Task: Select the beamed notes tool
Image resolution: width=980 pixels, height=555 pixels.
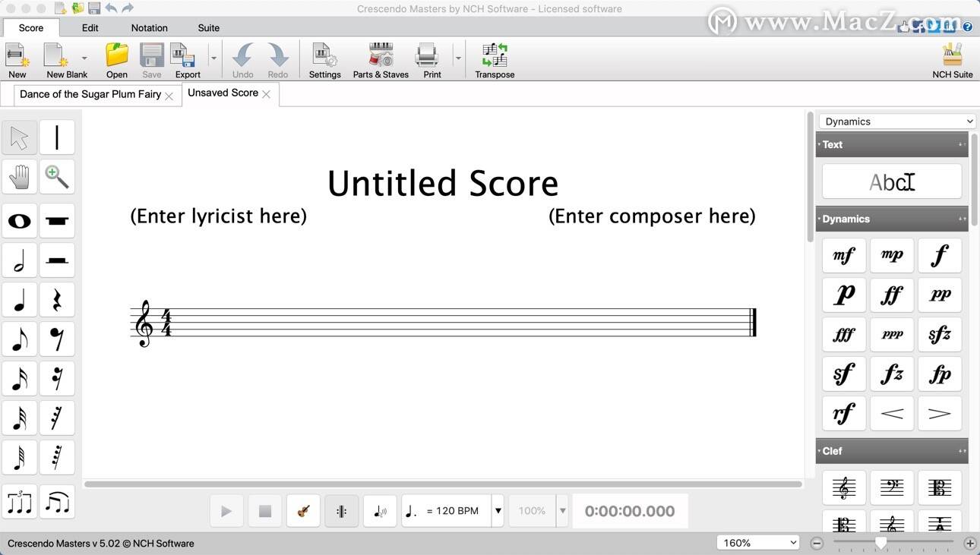Action: tap(57, 502)
